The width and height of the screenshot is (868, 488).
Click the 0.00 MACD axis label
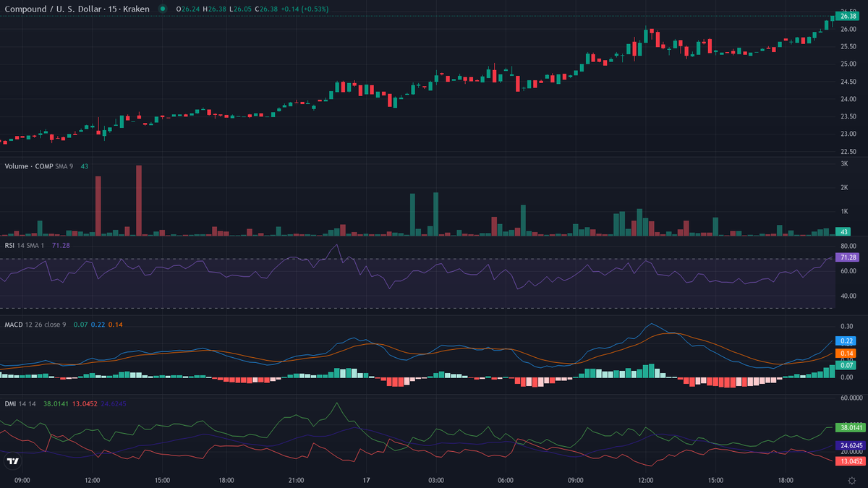tap(846, 377)
